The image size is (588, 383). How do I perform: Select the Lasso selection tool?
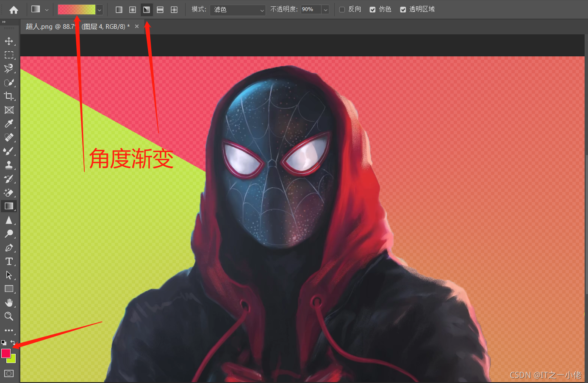coord(9,69)
